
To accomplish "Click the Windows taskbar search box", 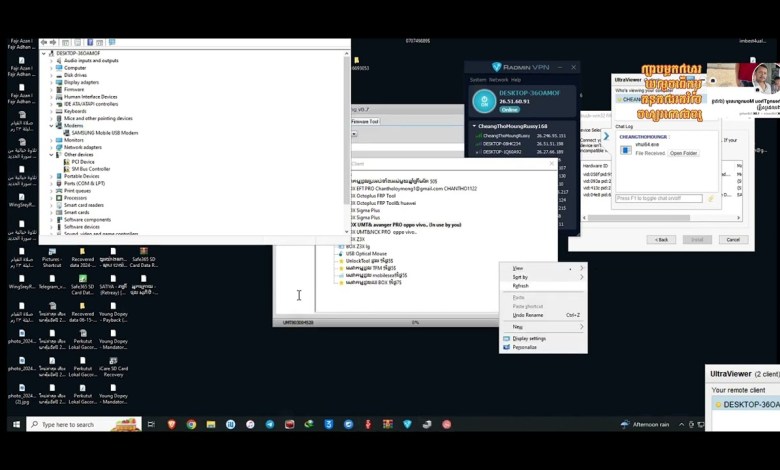I will point(68,424).
